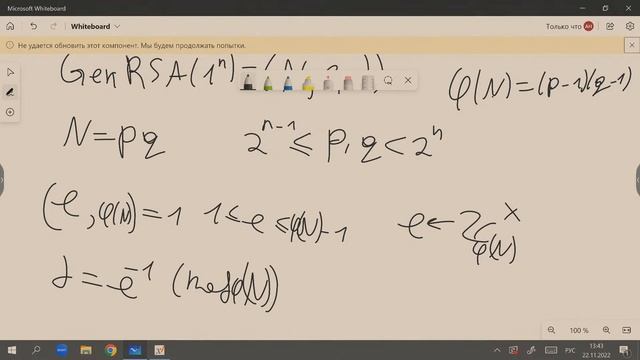Redo the undone stroke
The width and height of the screenshot is (640, 360).
pos(53,27)
